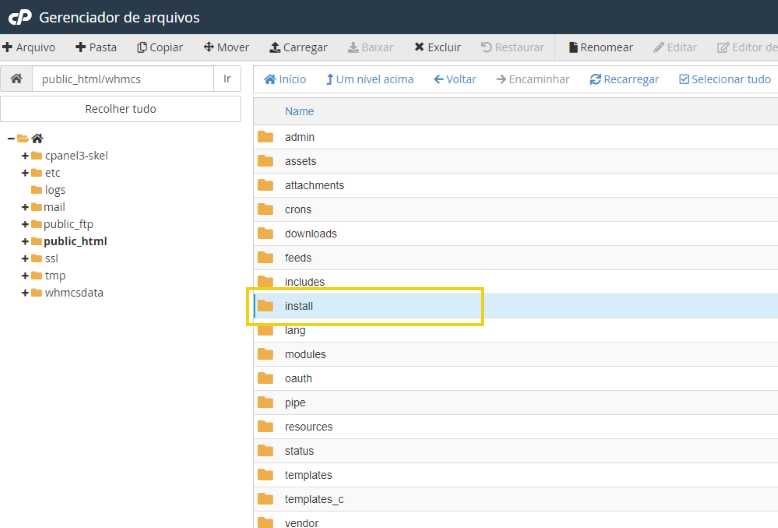Reload listing with Recarregar
Screen dimensions: 778x528
pyautogui.click(x=624, y=79)
